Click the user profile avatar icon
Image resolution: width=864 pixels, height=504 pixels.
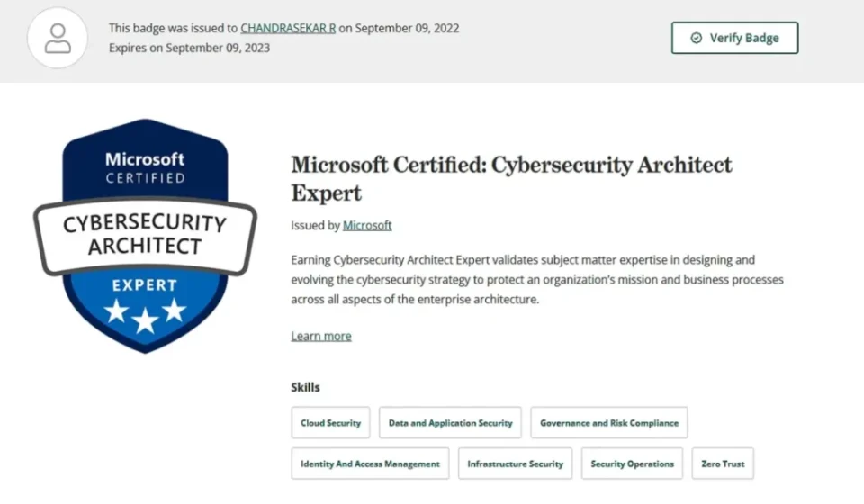pos(58,38)
